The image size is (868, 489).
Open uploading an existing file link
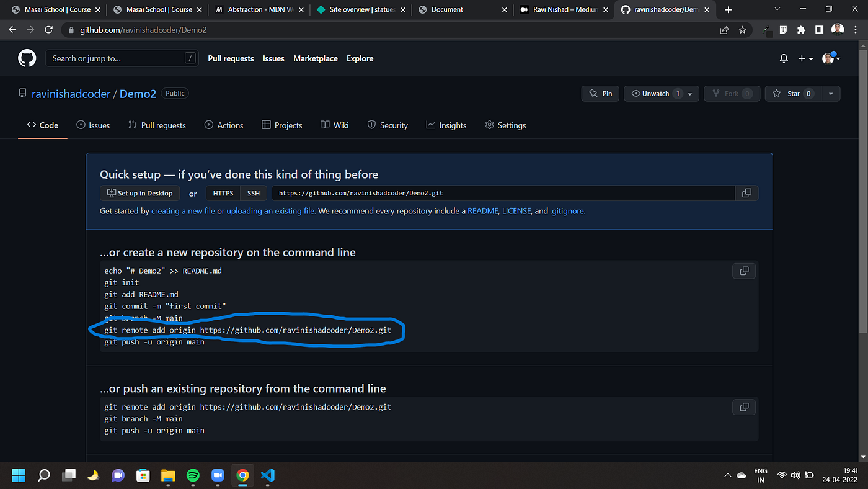270,211
